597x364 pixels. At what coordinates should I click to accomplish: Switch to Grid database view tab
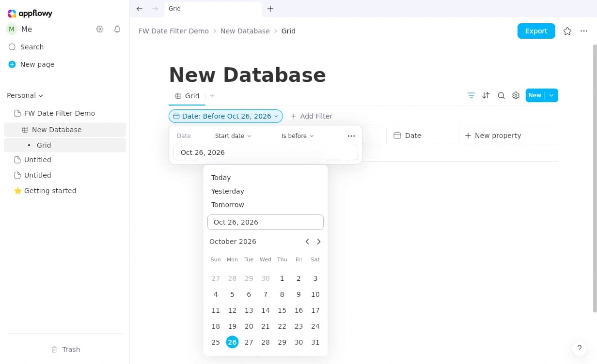pos(187,96)
